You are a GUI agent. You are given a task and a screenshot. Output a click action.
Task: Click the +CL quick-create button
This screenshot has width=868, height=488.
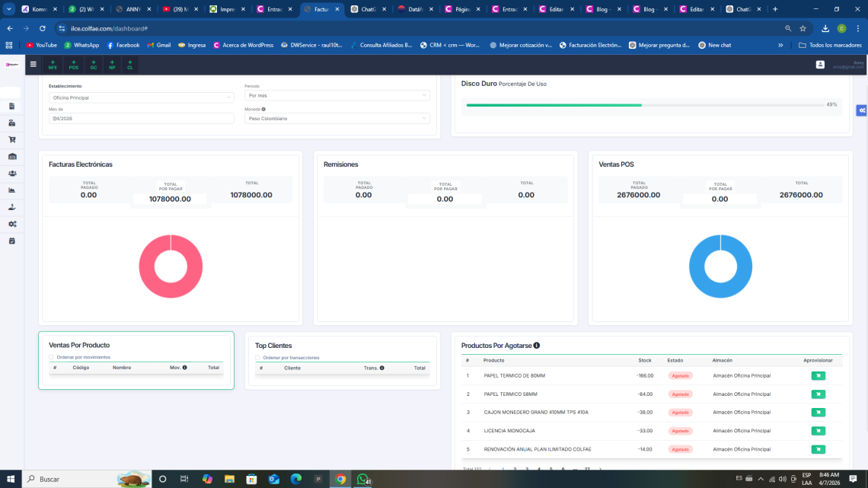point(130,65)
